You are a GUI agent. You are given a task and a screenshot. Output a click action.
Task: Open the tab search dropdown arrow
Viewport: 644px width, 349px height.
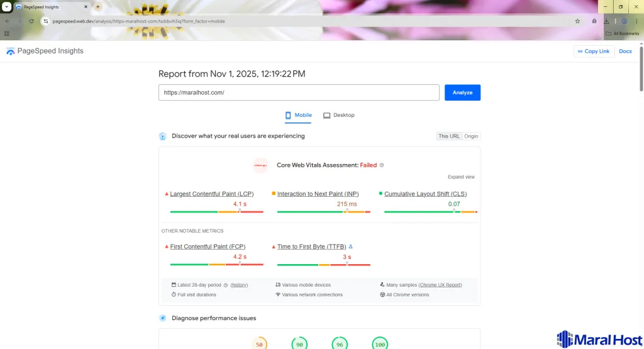coord(6,6)
